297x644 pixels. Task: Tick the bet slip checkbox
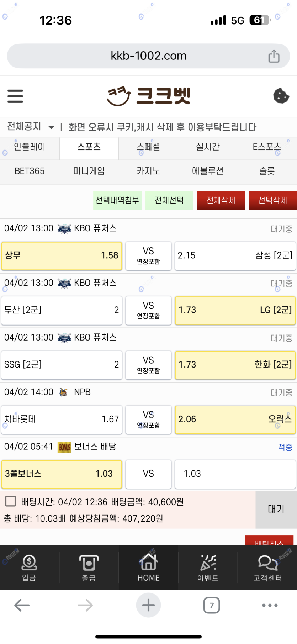(x=11, y=501)
